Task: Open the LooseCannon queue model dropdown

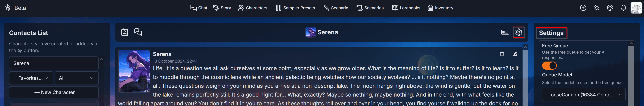Action: pos(584,95)
